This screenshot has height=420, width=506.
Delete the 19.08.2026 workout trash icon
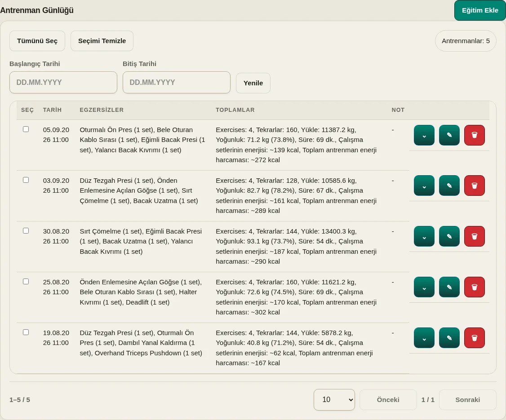(x=475, y=338)
